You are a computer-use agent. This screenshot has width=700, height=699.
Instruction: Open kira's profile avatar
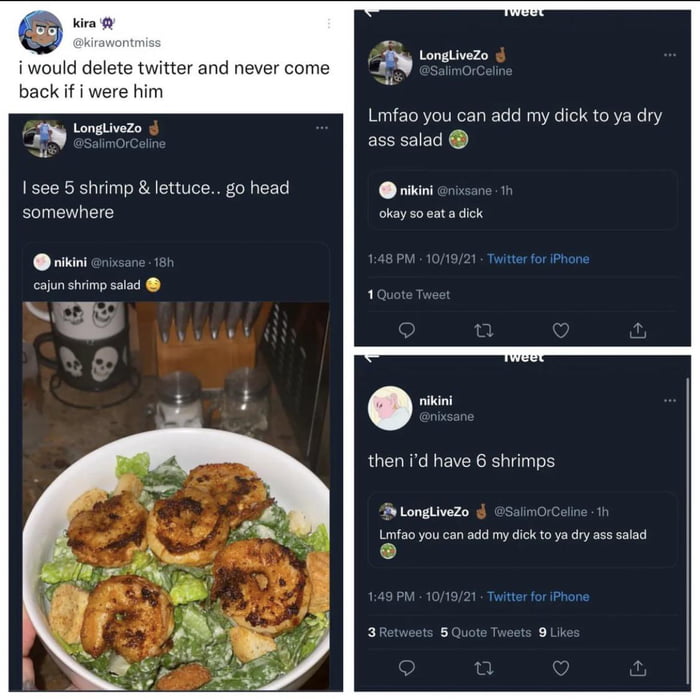40,32
